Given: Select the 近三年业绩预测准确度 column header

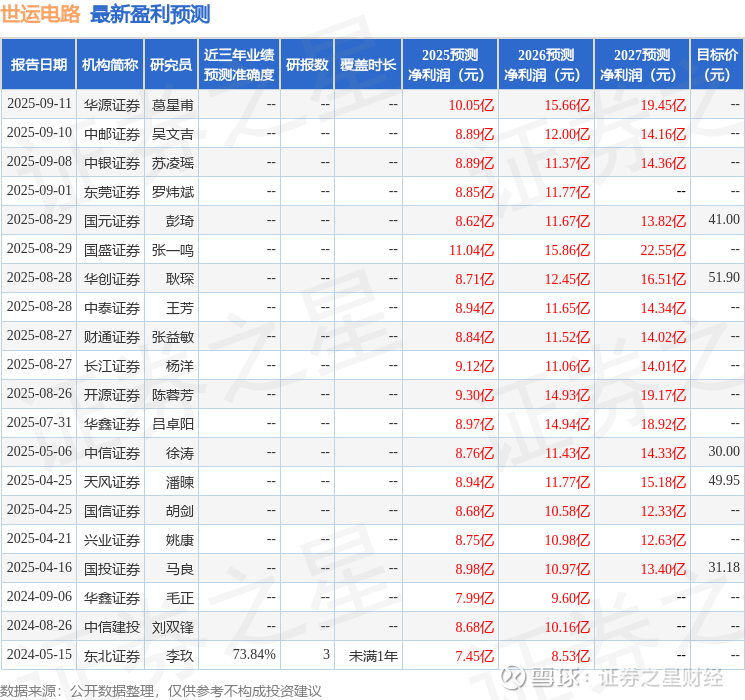Looking at the screenshot, I should click(x=239, y=65).
